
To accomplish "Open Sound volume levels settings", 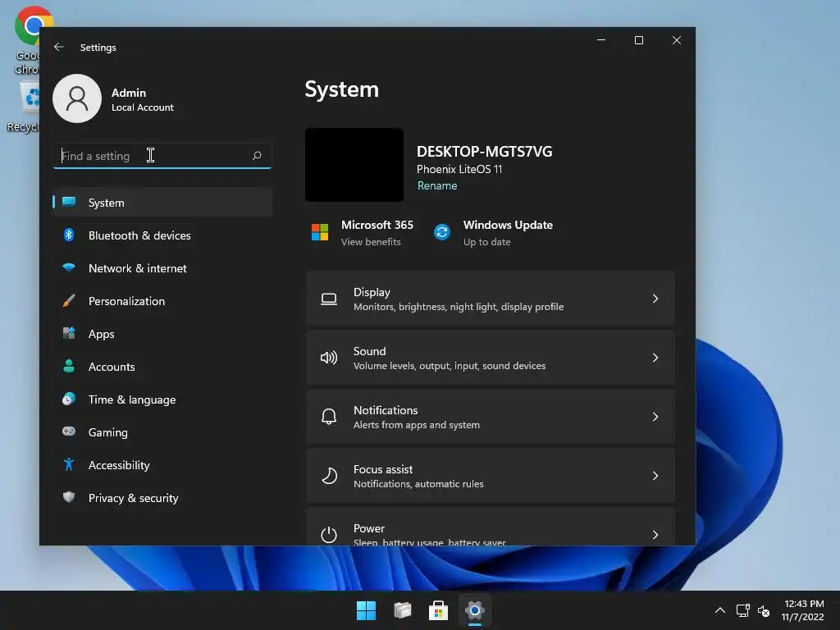I will [491, 358].
